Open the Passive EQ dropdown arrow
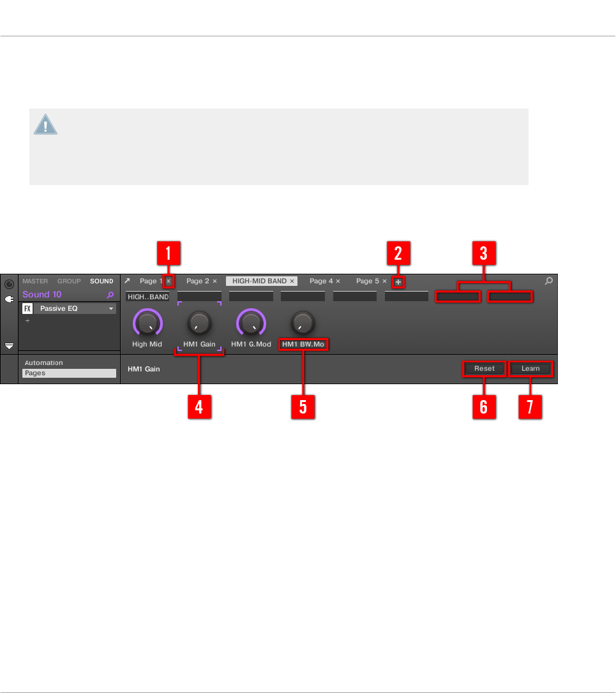Viewport: 616px width, 693px height. click(x=111, y=308)
